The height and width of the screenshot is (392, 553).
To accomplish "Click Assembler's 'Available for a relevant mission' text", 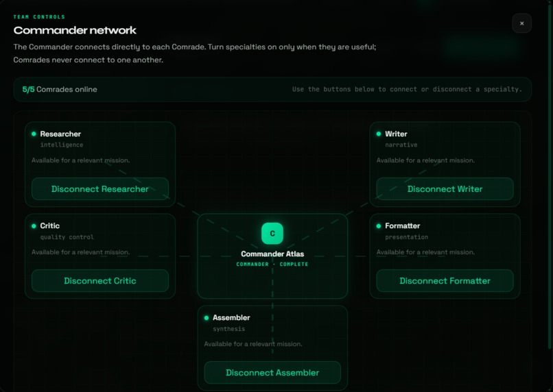I will click(x=253, y=344).
